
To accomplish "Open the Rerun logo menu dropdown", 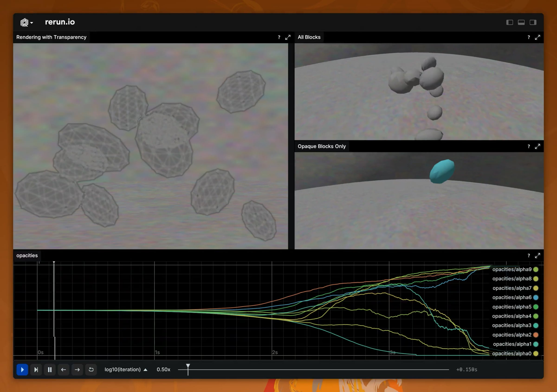I will tap(26, 22).
